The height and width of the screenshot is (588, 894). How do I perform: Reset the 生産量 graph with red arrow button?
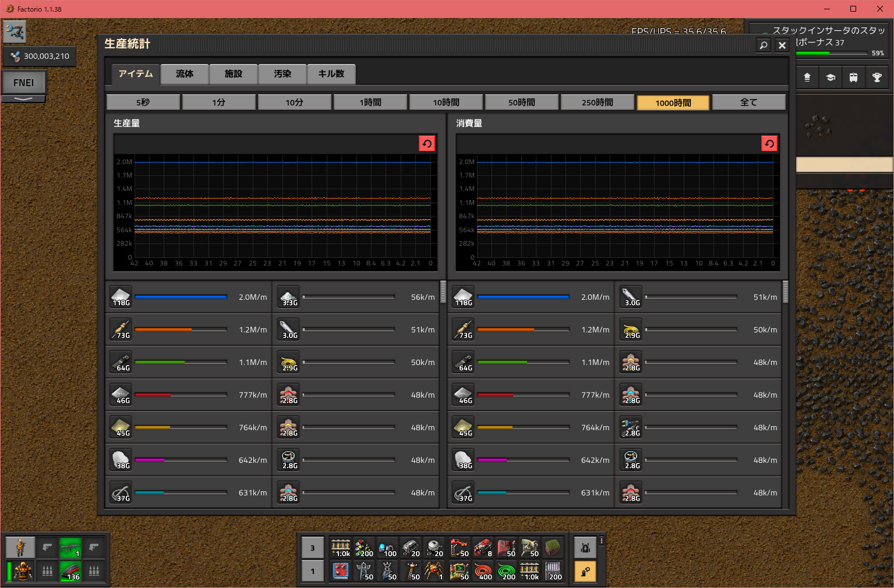point(427,144)
